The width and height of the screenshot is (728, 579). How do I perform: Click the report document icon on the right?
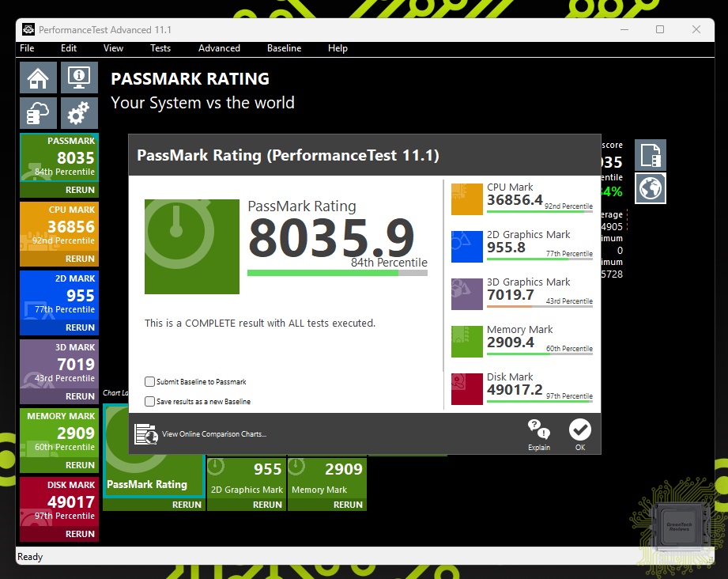click(x=651, y=155)
